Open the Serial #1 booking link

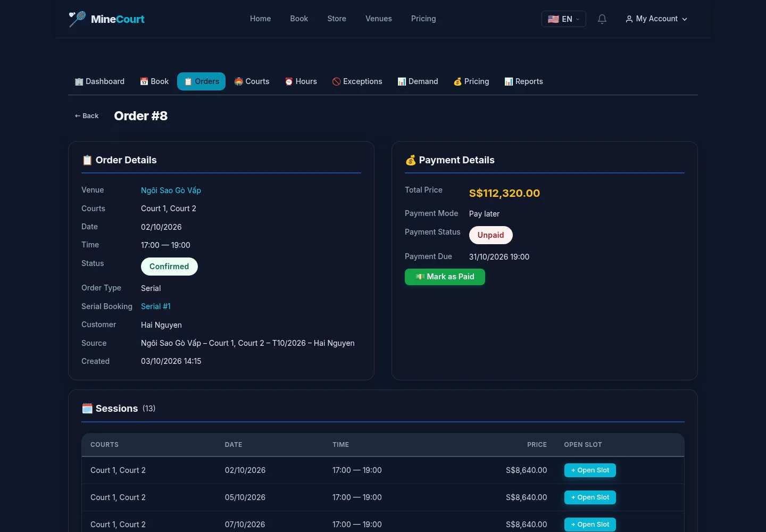[156, 306]
